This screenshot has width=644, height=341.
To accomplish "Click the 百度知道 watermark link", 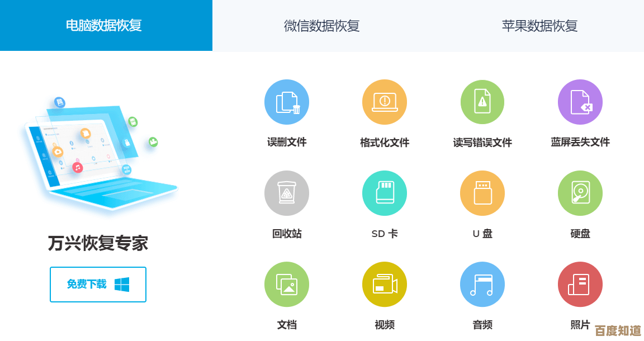I will coord(617,330).
